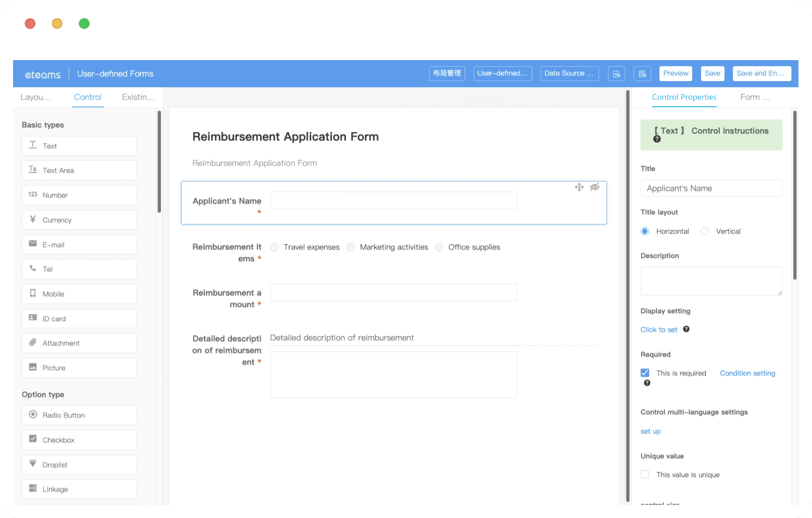Click the first icon button left of Preview

tap(616, 74)
